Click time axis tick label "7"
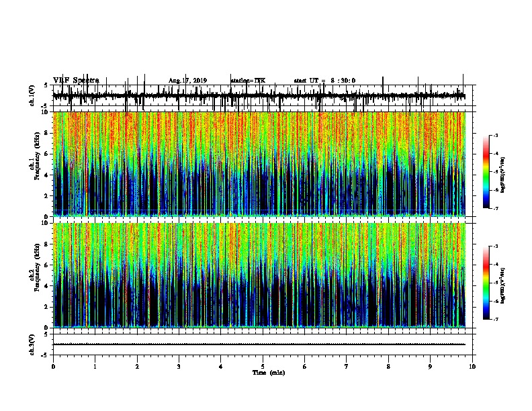The image size is (532, 411). point(347,367)
